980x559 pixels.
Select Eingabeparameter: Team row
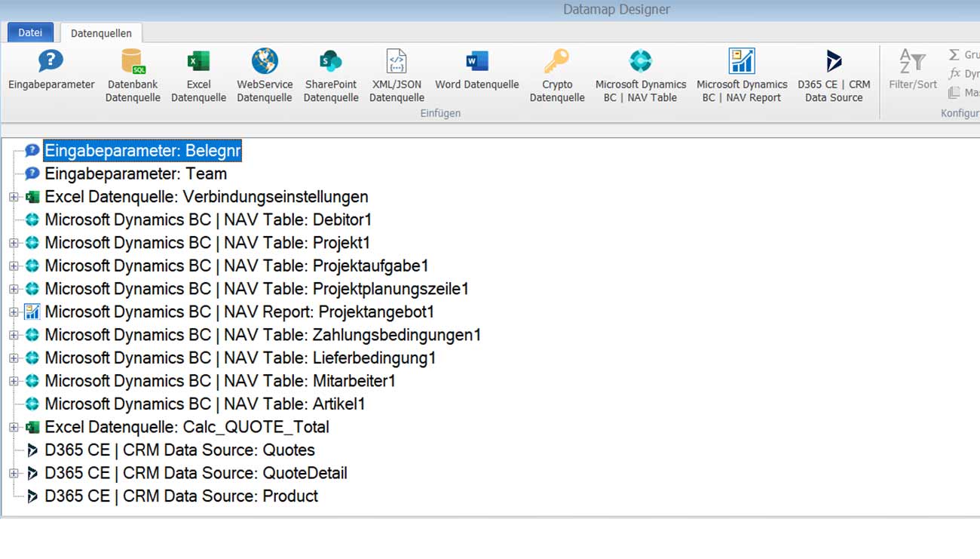pos(136,174)
